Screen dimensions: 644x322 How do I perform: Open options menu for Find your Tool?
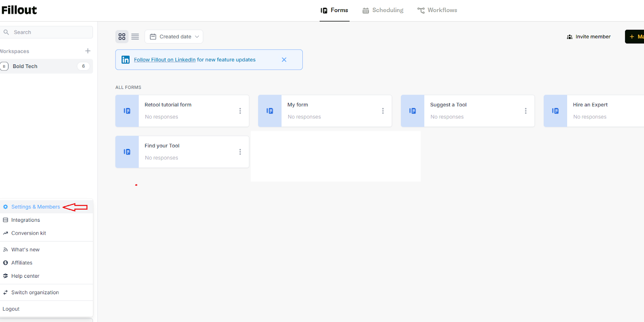[x=240, y=152]
